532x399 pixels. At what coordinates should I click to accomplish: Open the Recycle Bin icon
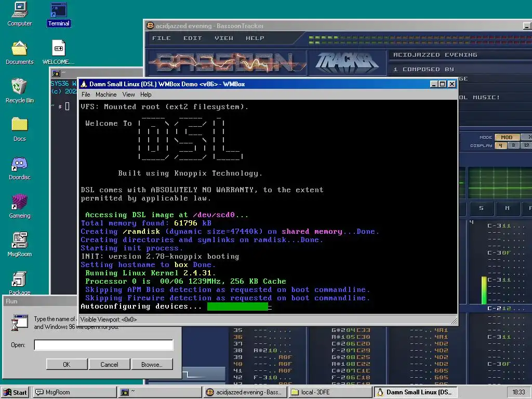[x=19, y=91]
